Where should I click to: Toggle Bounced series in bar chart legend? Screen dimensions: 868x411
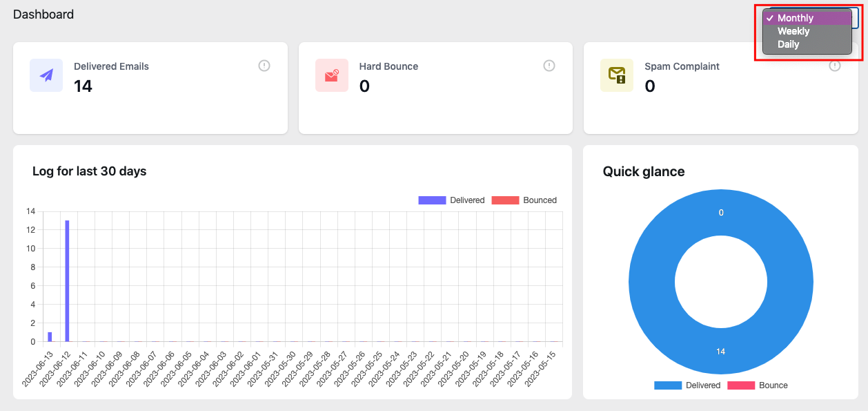524,200
